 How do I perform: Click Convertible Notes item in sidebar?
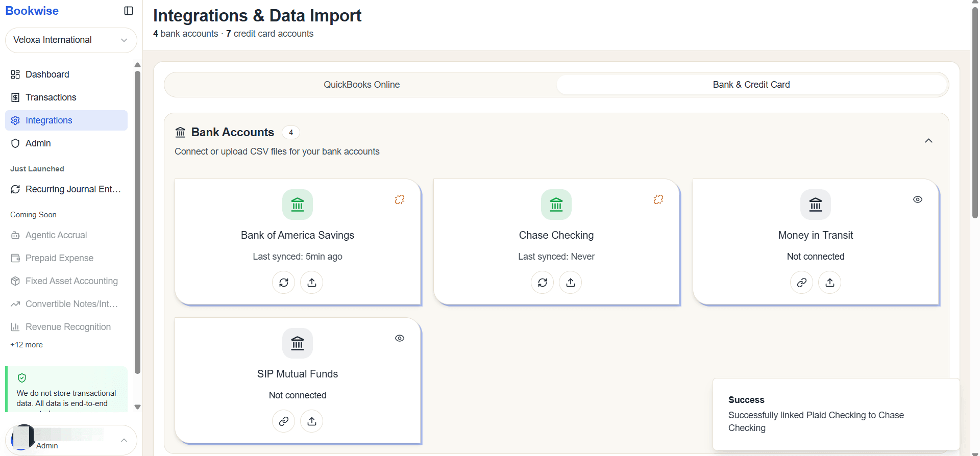tap(66, 304)
